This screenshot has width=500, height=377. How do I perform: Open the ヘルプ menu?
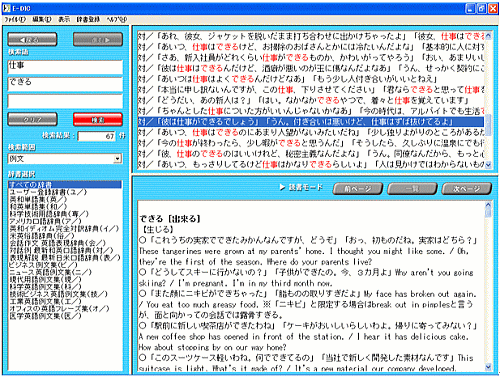point(117,19)
